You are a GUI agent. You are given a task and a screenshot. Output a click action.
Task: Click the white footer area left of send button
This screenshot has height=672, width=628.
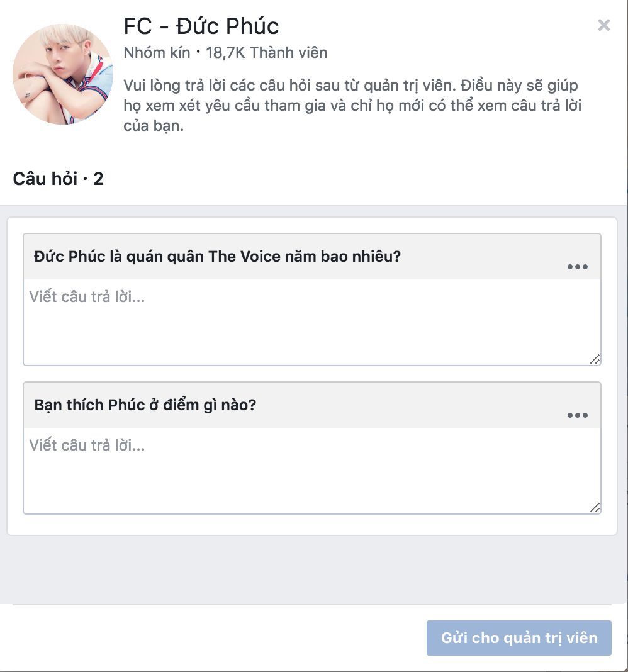click(215, 638)
